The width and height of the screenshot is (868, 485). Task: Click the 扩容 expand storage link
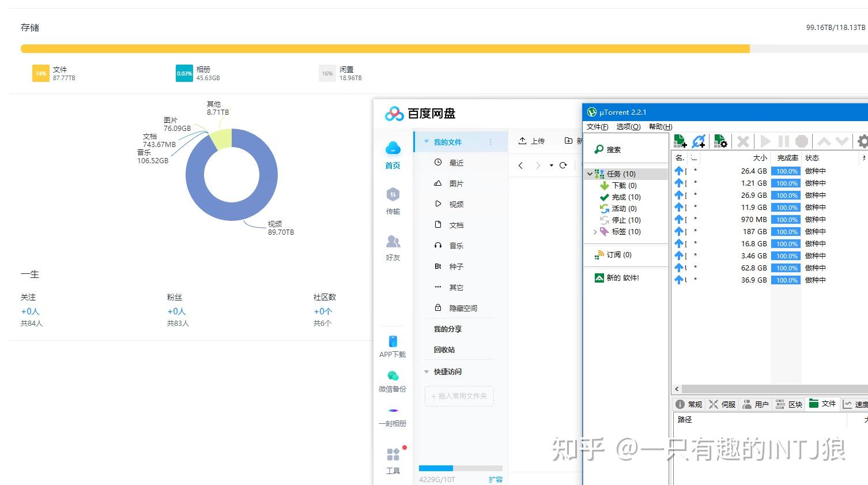(496, 479)
